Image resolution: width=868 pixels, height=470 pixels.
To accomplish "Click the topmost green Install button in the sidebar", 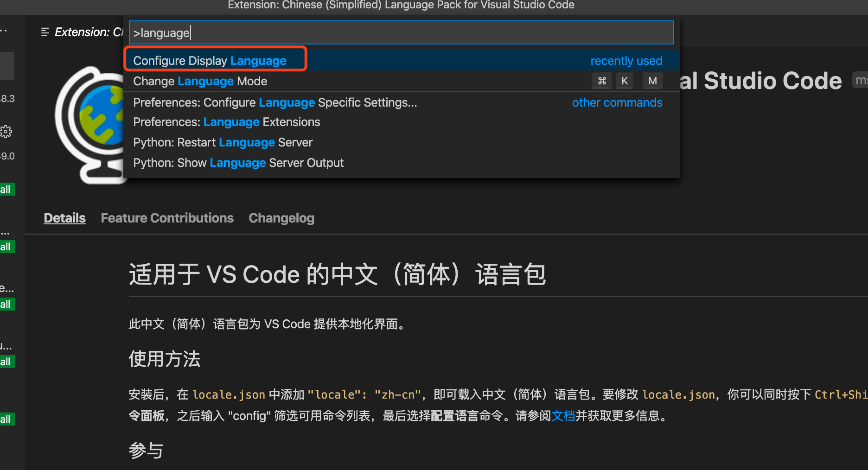I will 6,189.
